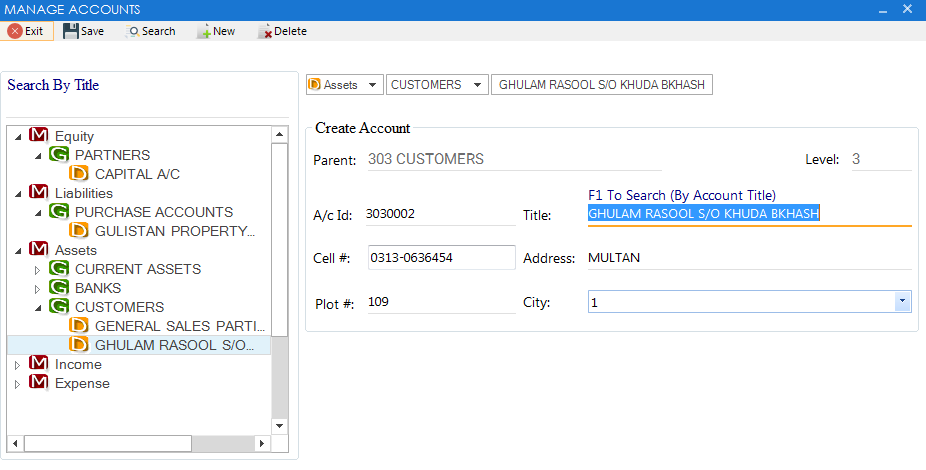Expand the CURRENT ASSETS group

point(39,270)
